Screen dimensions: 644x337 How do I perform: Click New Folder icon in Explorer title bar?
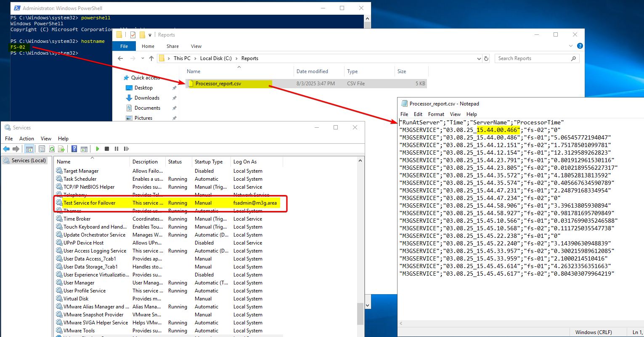pos(142,35)
